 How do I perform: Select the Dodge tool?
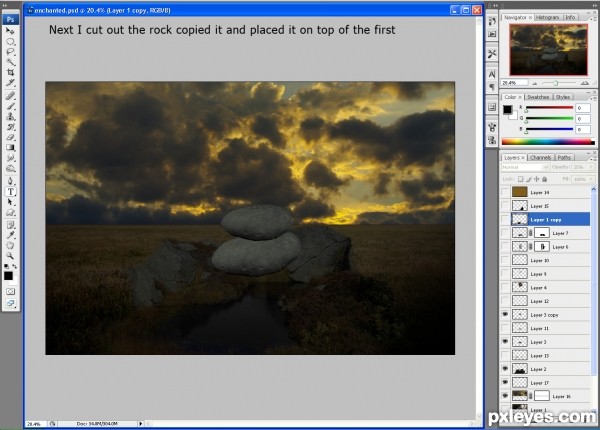[10, 168]
